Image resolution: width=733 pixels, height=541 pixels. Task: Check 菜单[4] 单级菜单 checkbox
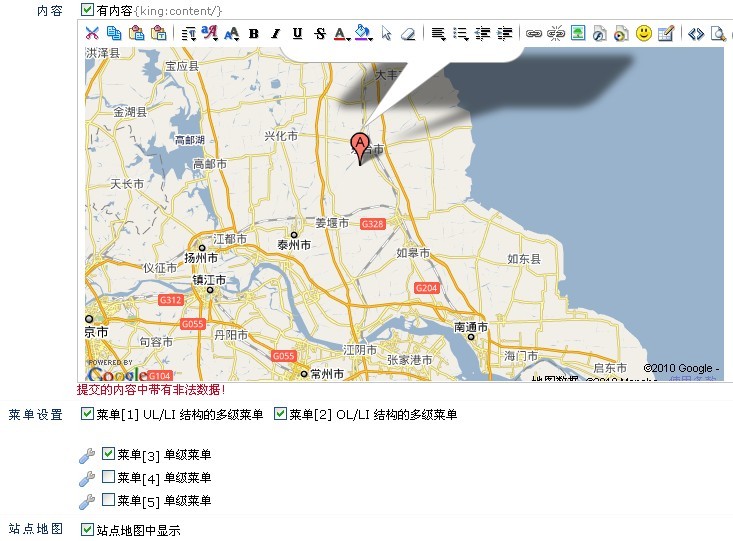pyautogui.click(x=108, y=476)
